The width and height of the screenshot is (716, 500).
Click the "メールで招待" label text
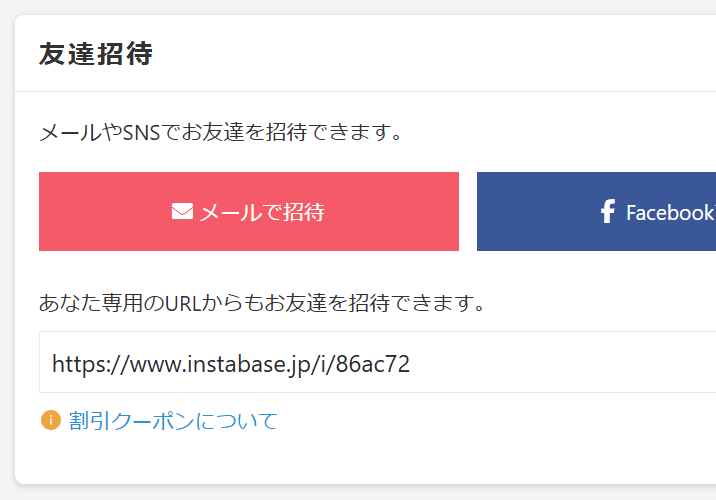262,212
